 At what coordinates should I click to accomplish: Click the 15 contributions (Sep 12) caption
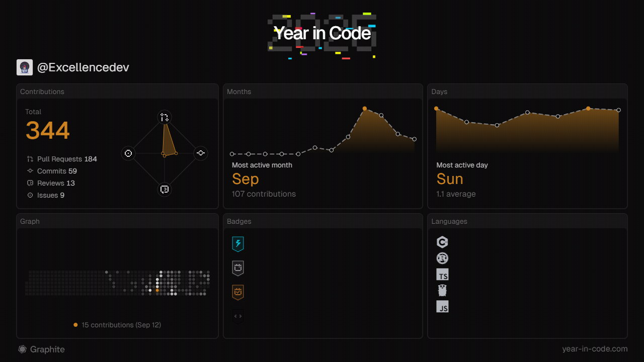click(121, 325)
